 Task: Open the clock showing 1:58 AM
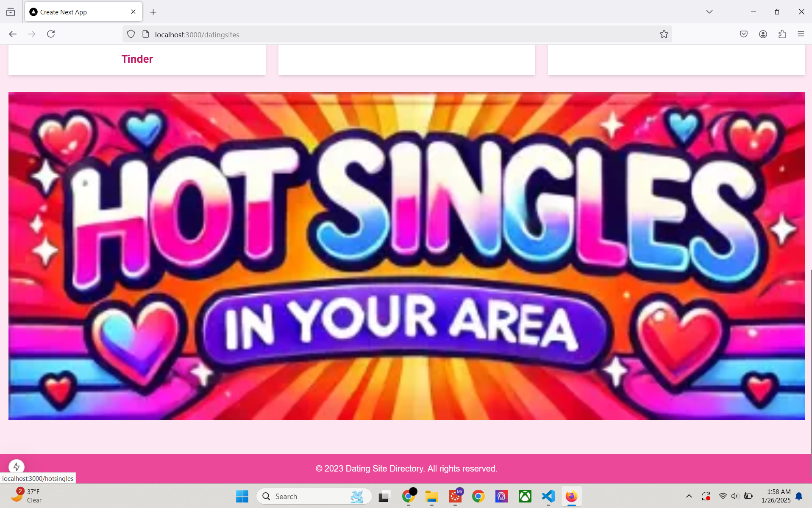(x=776, y=496)
